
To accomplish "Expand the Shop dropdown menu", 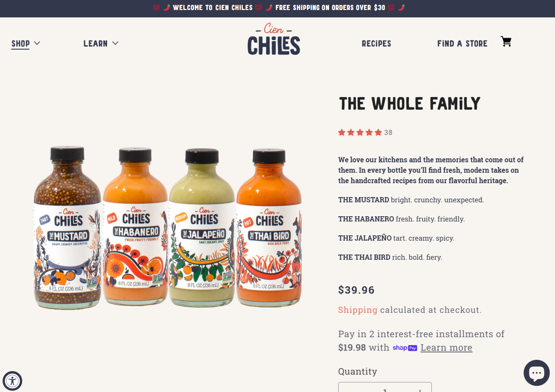I will (x=26, y=44).
